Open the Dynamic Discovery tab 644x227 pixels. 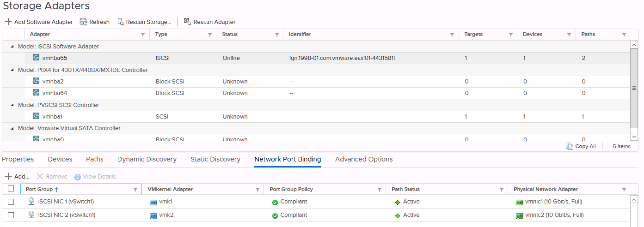pyautogui.click(x=147, y=159)
